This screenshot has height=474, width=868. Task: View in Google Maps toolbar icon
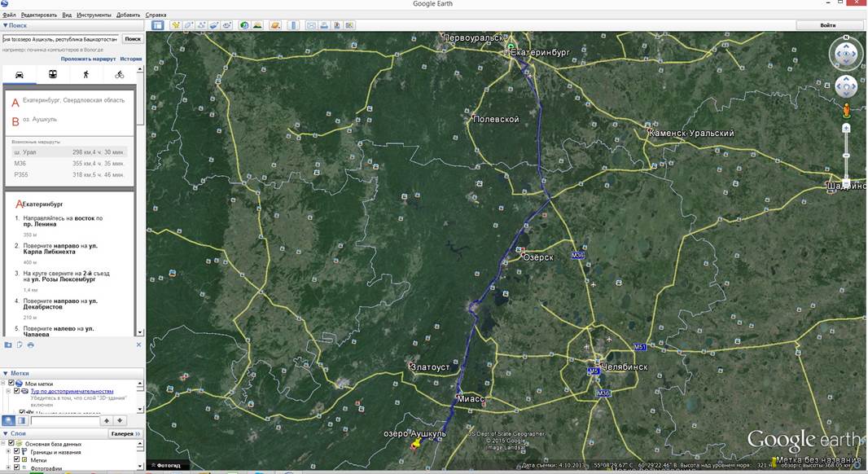pos(349,25)
